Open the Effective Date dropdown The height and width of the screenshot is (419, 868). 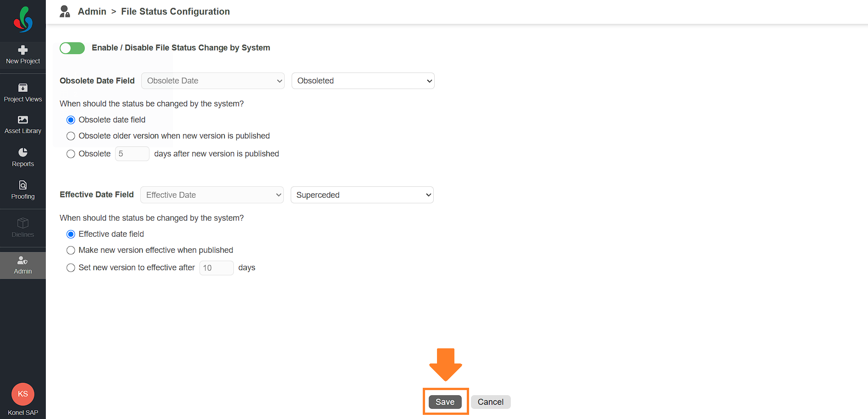[212, 195]
